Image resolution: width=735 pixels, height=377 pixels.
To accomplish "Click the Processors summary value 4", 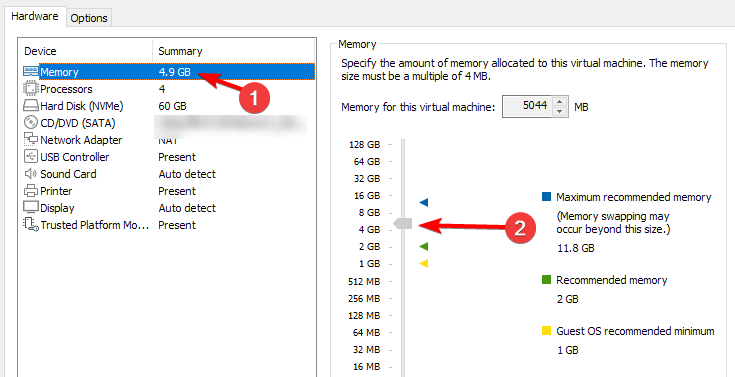I will (x=162, y=89).
